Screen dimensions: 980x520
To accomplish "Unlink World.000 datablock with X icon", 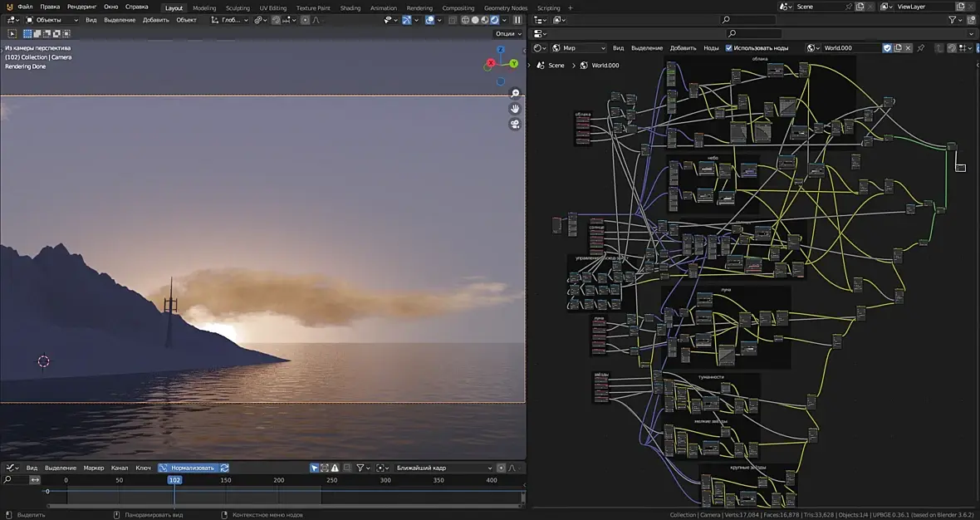I will (909, 48).
